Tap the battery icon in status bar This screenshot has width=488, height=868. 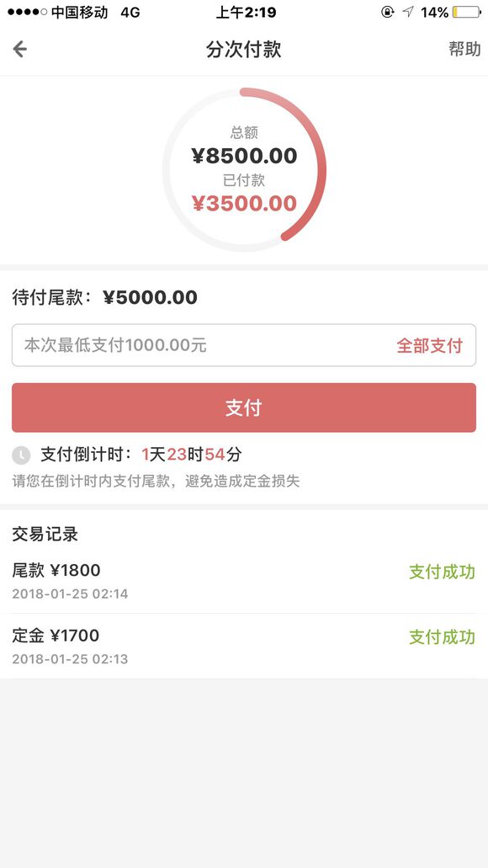(x=466, y=12)
